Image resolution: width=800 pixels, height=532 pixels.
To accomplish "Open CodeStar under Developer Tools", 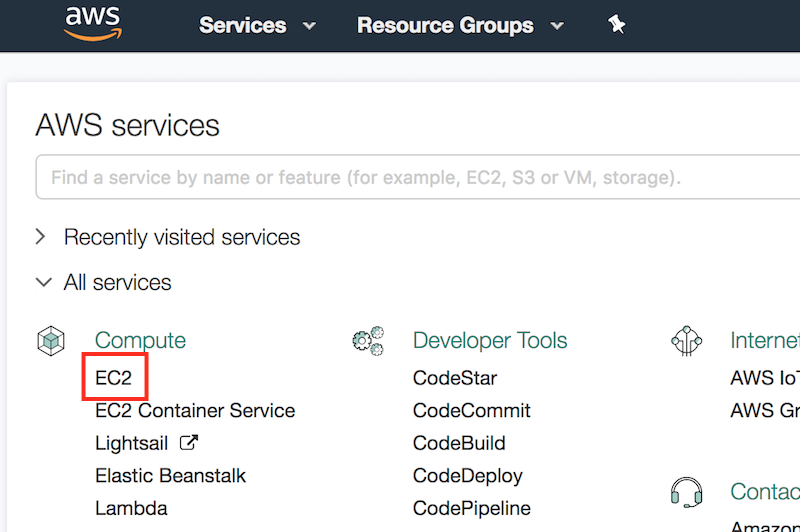I will 454,378.
